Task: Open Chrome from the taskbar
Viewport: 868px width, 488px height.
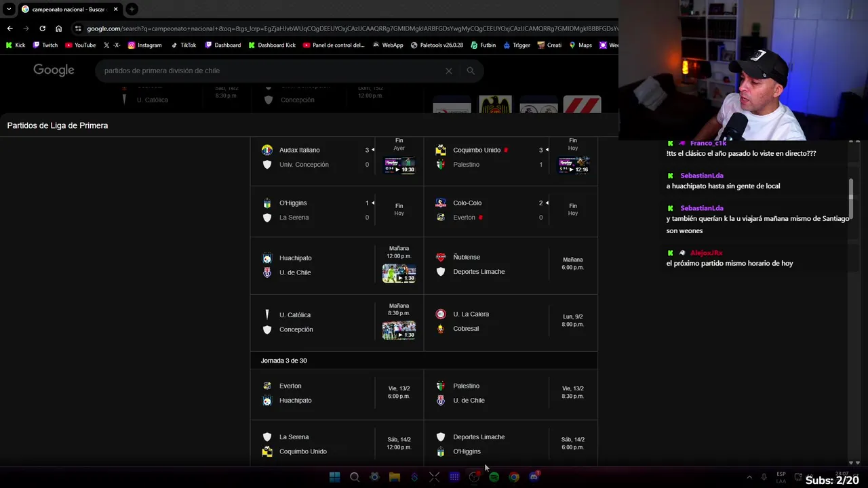Action: point(514,477)
